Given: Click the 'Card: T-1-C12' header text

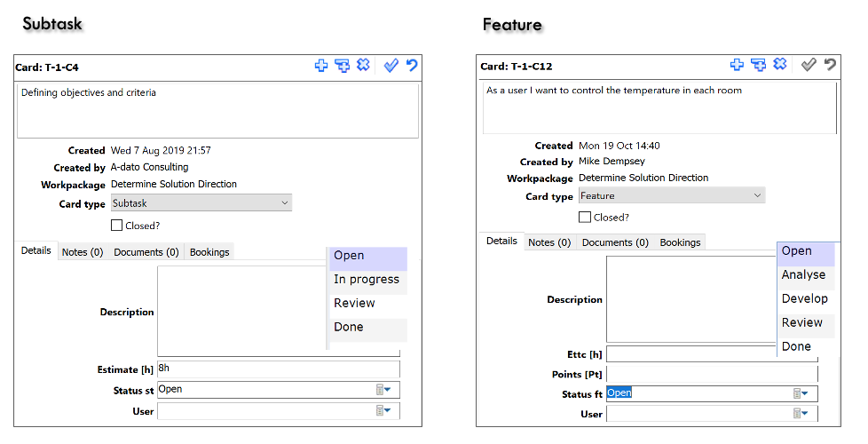Looking at the screenshot, I should click(x=517, y=67).
